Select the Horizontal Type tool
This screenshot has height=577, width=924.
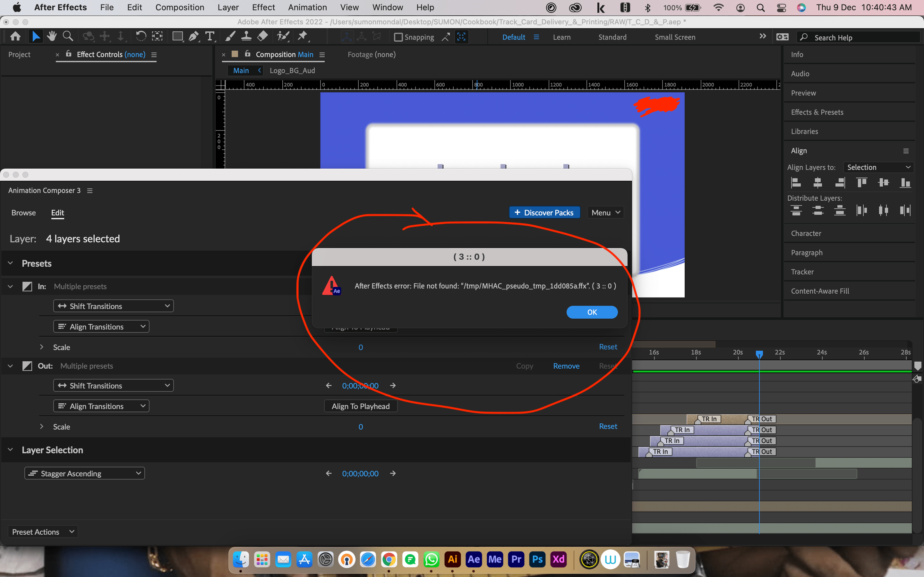pyautogui.click(x=210, y=36)
